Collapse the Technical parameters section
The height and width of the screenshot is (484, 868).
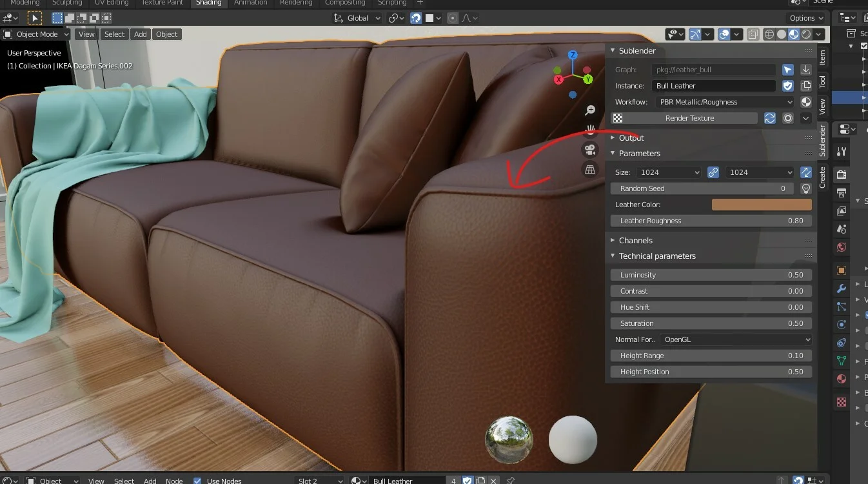click(x=656, y=256)
